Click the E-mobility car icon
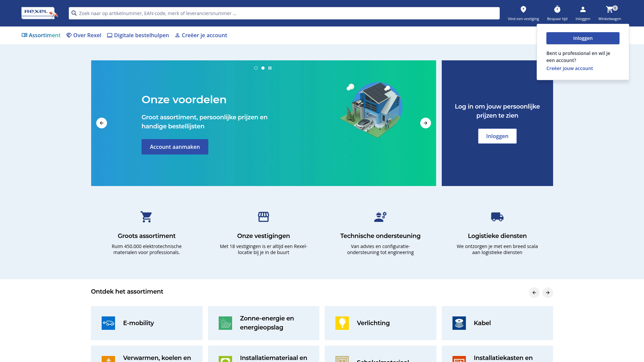Viewport: 644px width, 362px height. click(x=108, y=323)
